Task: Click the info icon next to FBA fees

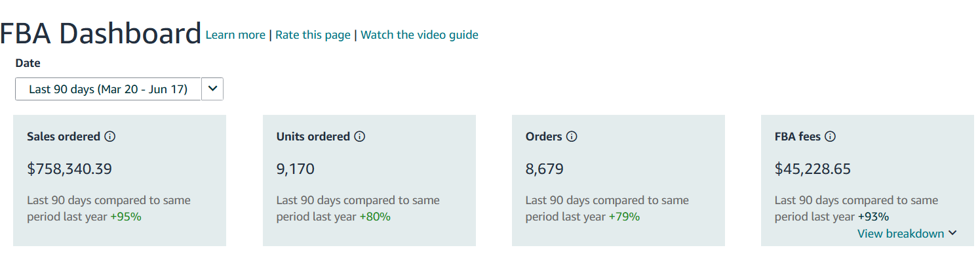Action: (830, 137)
